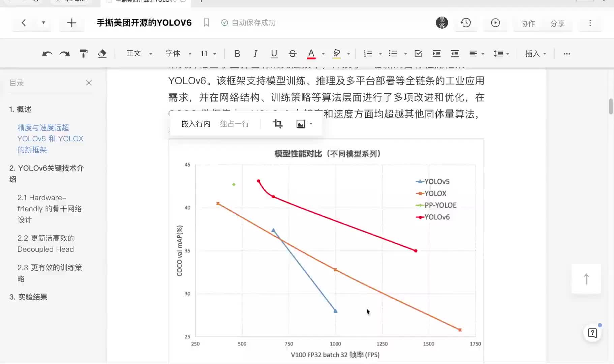Jump to 2. YOLOv6关键技术介绍 section
The height and width of the screenshot is (364, 614).
point(47,174)
